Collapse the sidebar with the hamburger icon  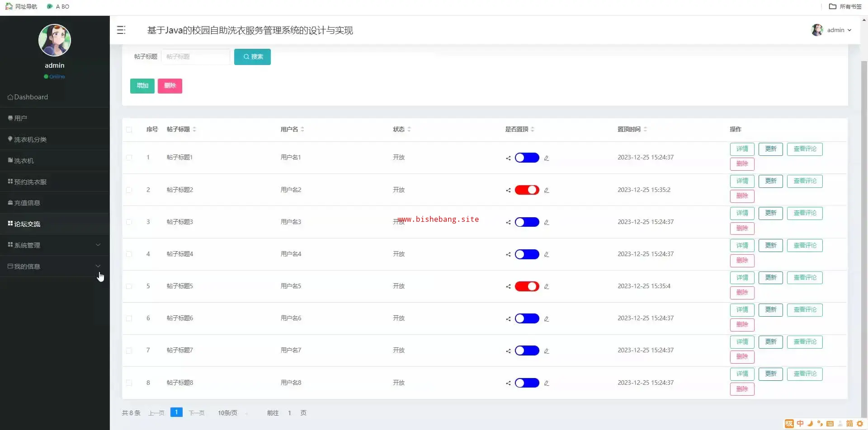tap(121, 30)
